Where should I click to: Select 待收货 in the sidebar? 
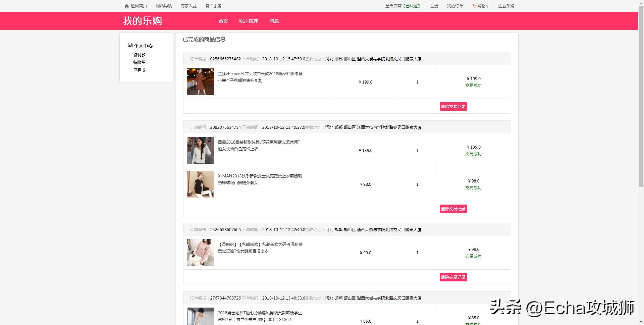tap(140, 62)
